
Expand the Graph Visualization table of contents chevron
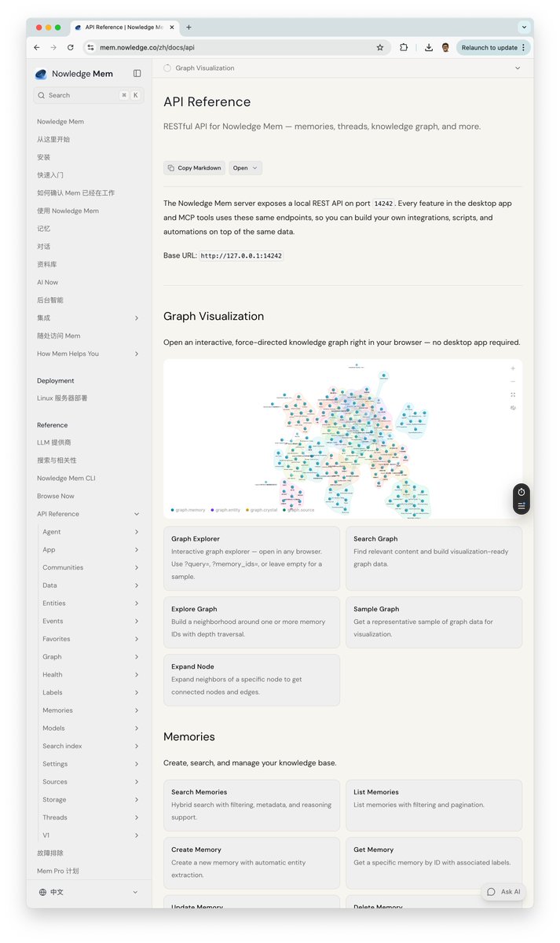[518, 68]
